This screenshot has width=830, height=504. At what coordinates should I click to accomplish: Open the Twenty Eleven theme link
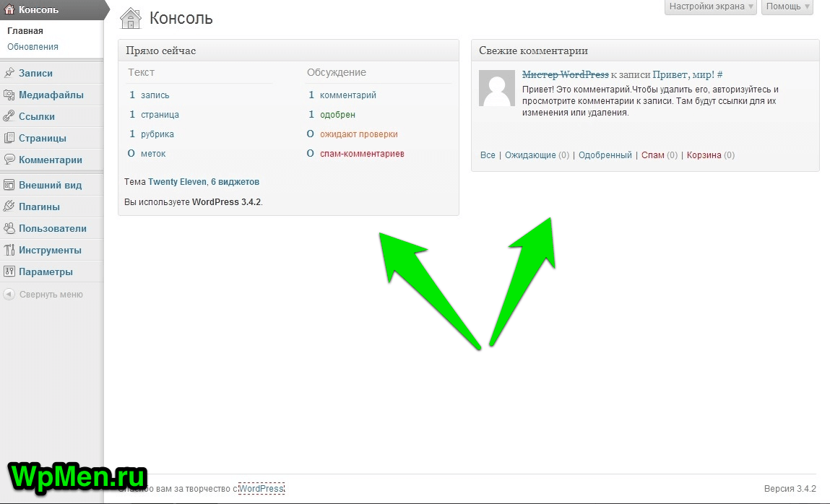pos(176,182)
